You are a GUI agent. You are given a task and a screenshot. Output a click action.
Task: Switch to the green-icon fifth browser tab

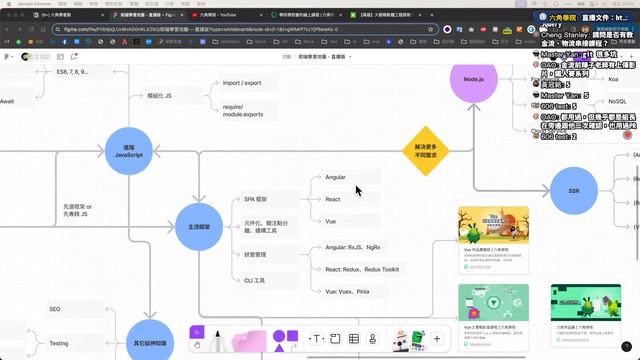[385, 15]
